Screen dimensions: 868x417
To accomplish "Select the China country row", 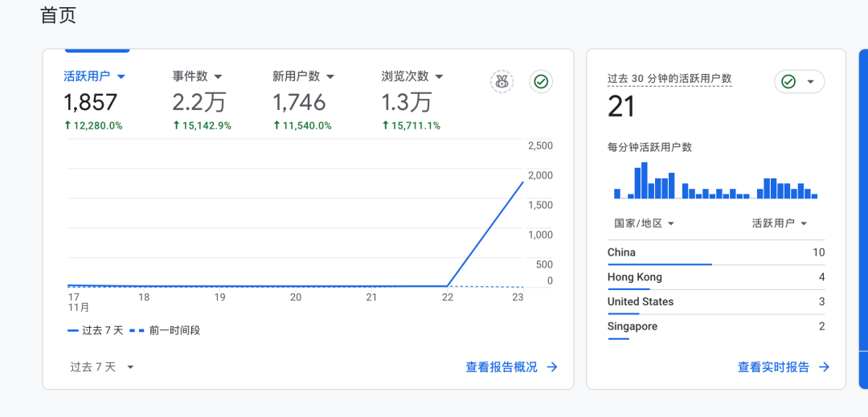I will pyautogui.click(x=716, y=253).
